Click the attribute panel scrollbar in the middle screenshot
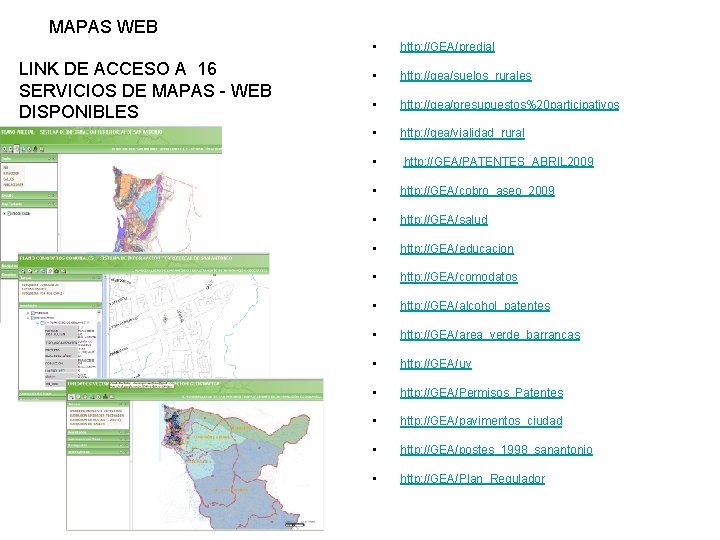720x540 pixels. (99, 348)
